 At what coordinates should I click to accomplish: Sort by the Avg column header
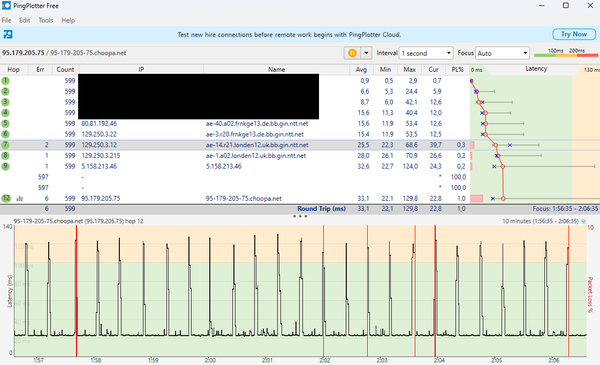(361, 69)
